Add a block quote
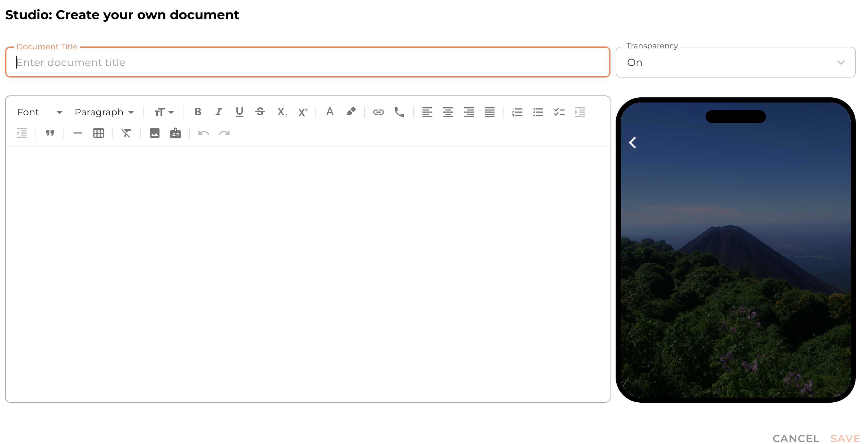Viewport: 868px width, 444px height. (50, 133)
